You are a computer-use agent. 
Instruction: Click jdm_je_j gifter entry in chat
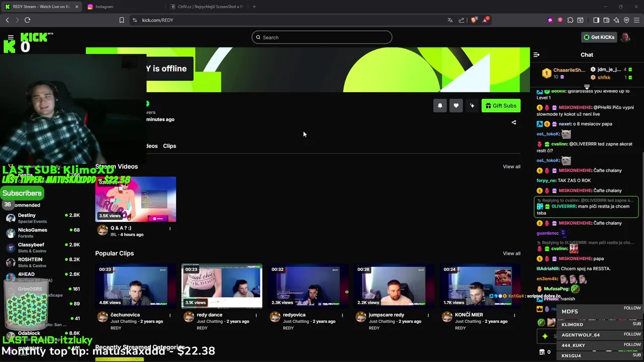(x=612, y=69)
